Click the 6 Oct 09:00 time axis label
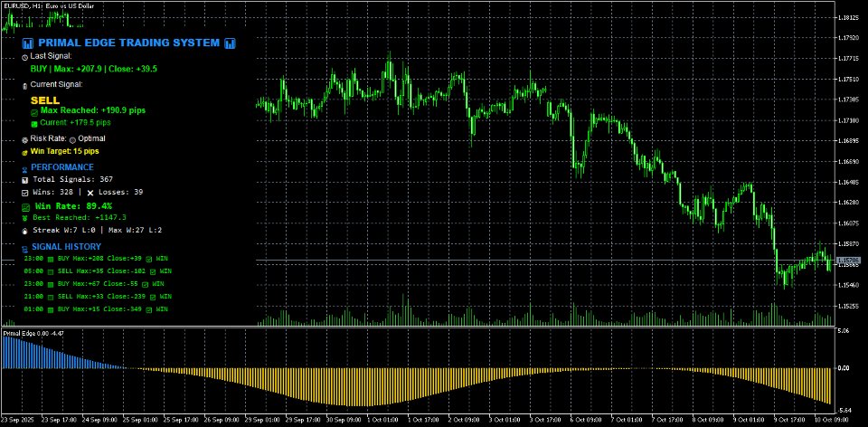This screenshot has width=868, height=427. [588, 421]
